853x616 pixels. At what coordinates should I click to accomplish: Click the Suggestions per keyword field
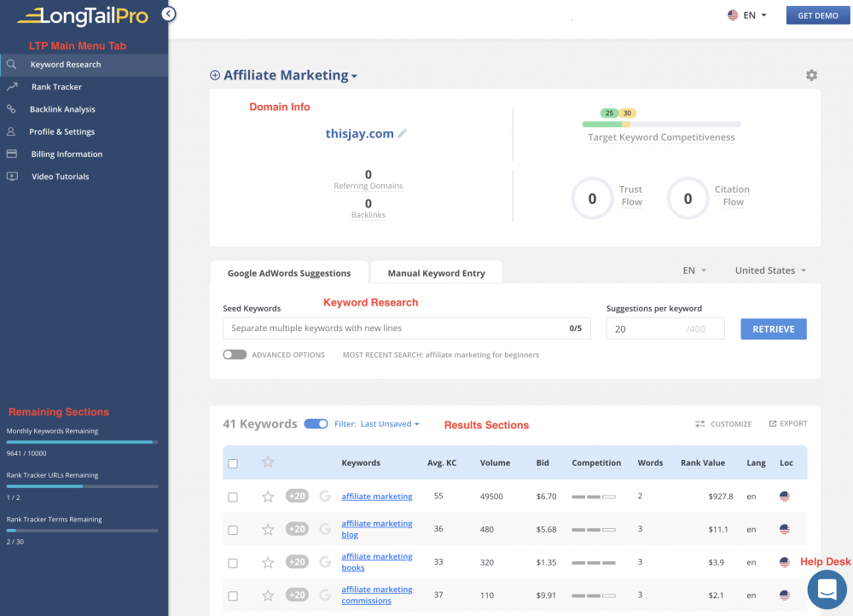coord(665,328)
